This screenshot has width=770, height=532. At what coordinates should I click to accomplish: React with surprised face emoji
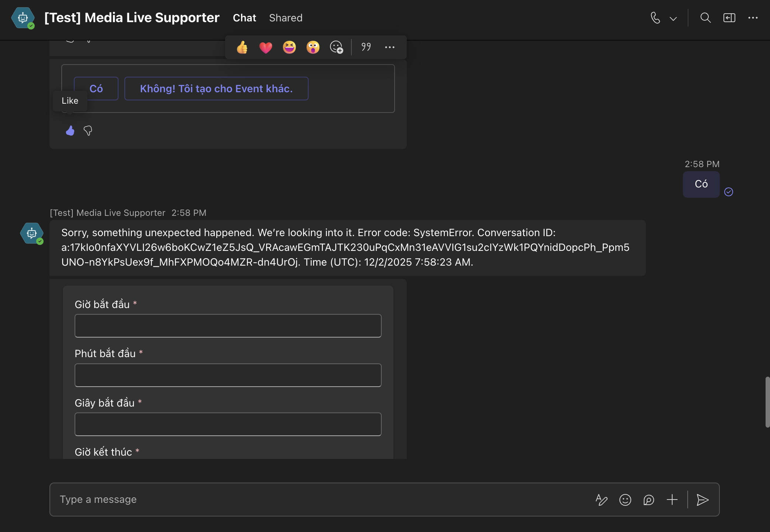tap(313, 47)
